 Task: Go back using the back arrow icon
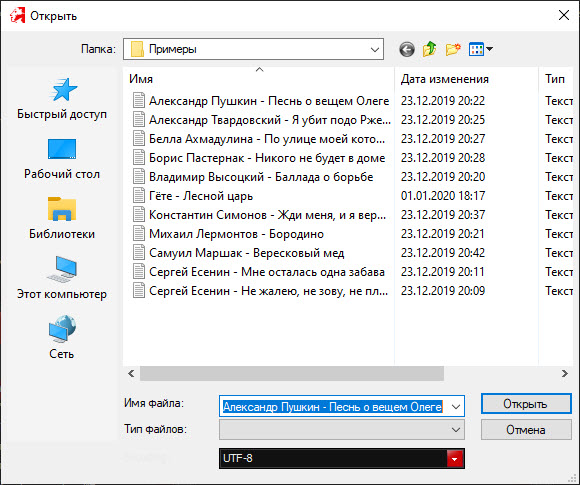[x=407, y=49]
